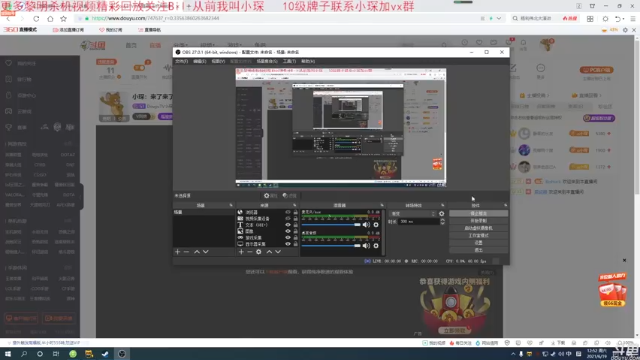Screen dimensions: 640x360
Task: Open browser extensions grid icon
Action: coord(590,19)
